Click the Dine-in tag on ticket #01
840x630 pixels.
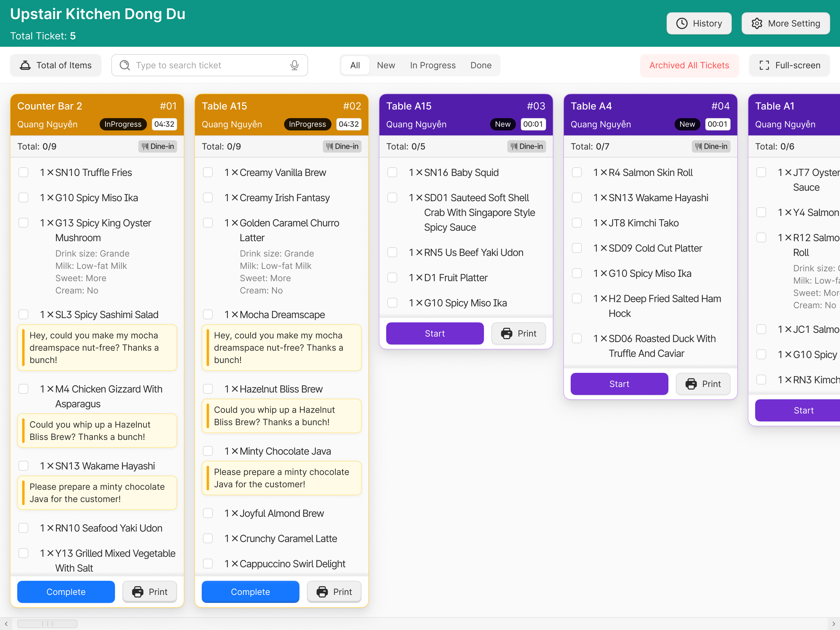tap(158, 146)
